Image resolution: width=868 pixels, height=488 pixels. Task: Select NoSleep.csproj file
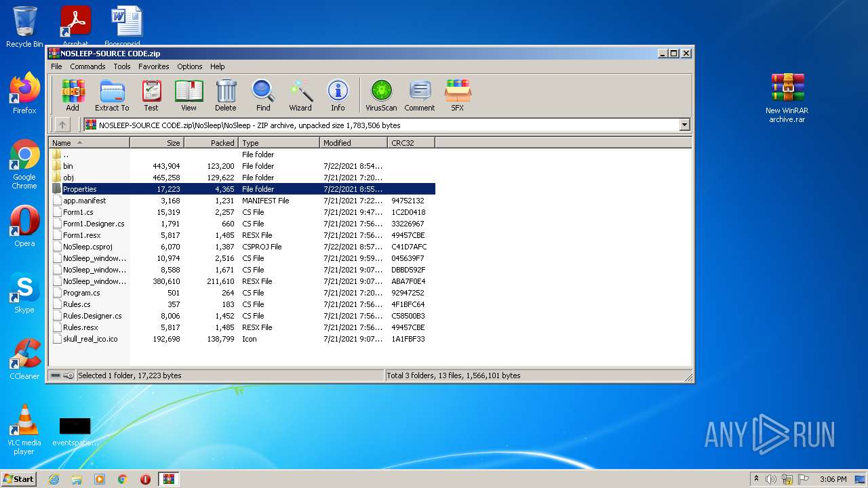[x=242, y=247]
